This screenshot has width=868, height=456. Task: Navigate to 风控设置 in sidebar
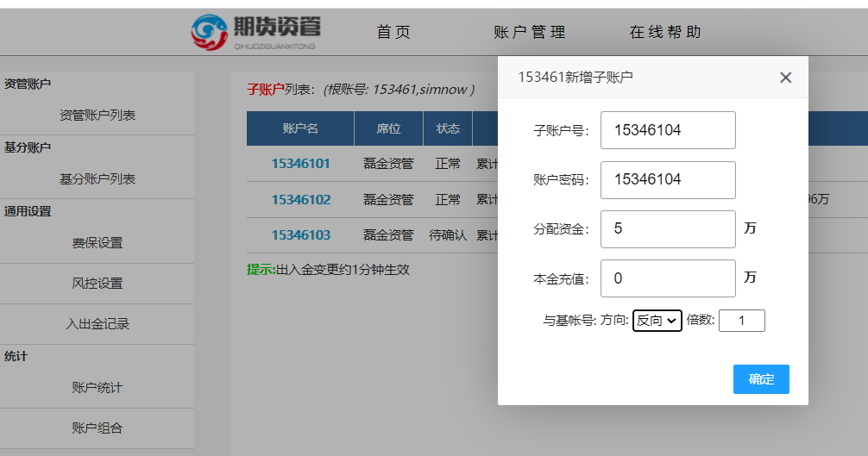97,284
